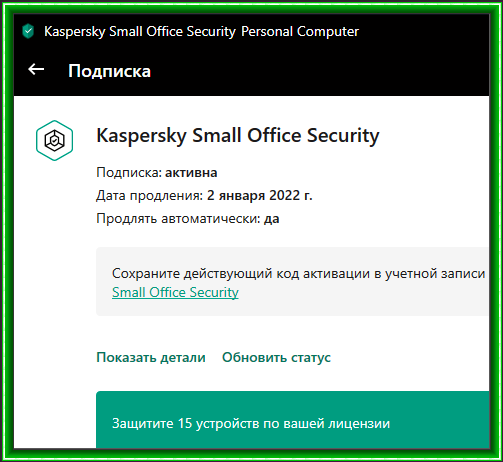Image resolution: width=503 pixels, height=462 pixels.
Task: Click Personal Computer text in title bar
Action: click(x=300, y=31)
